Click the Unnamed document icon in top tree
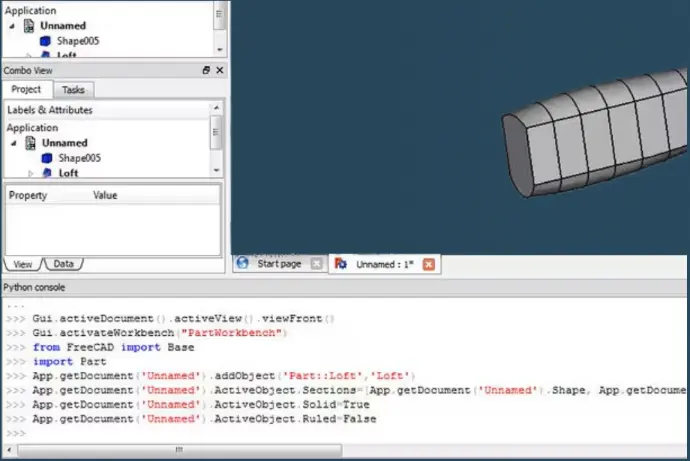This screenshot has width=690, height=461. pos(30,27)
